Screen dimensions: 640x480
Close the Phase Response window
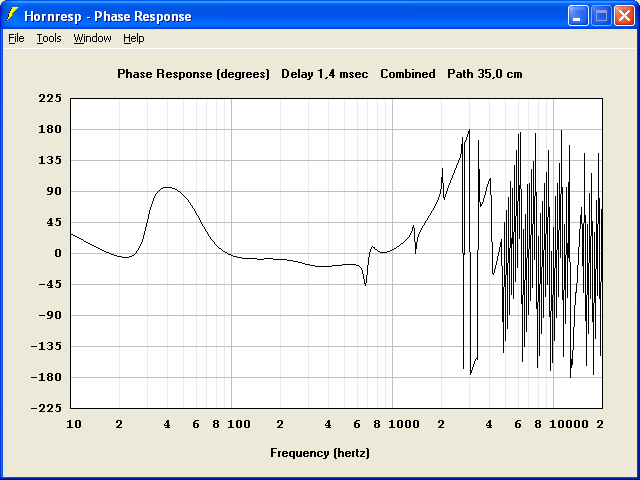tap(624, 16)
